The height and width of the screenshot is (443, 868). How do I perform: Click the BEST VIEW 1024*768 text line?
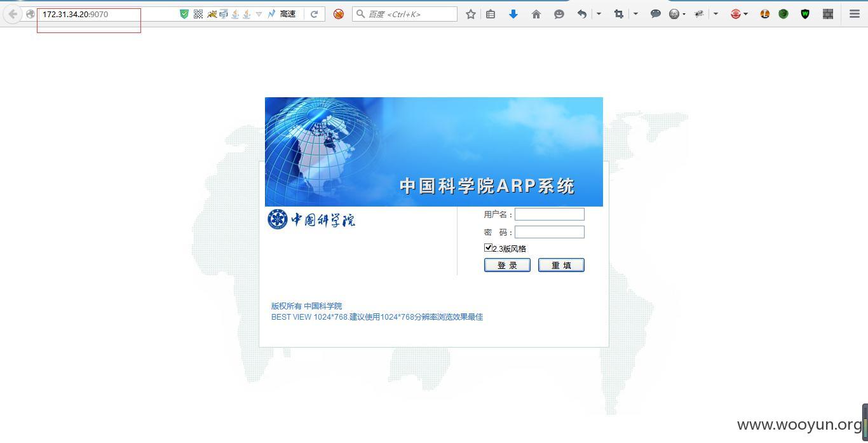(377, 317)
